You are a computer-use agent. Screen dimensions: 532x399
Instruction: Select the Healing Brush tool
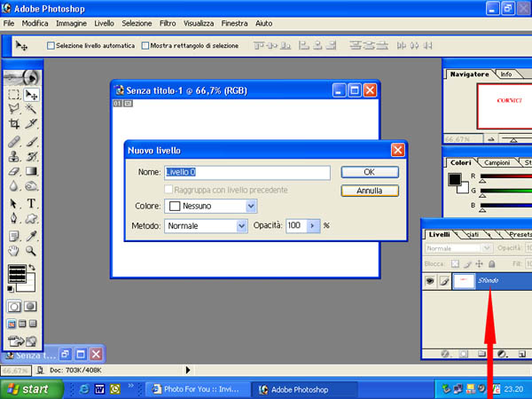14,142
